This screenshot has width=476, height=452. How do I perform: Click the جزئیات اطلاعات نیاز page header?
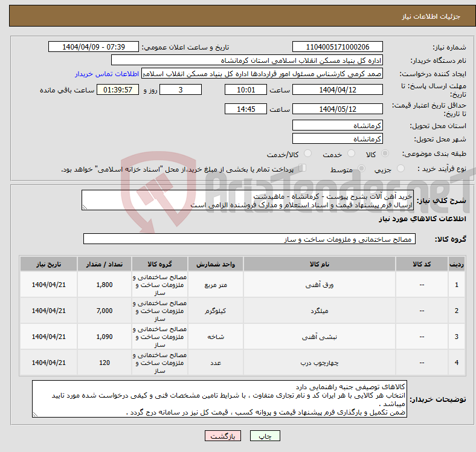click(x=431, y=16)
